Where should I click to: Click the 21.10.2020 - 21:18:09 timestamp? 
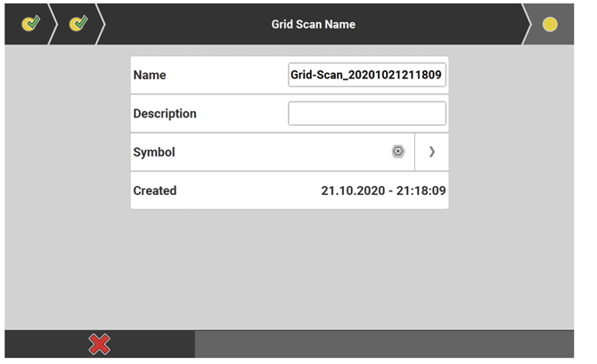tap(383, 190)
